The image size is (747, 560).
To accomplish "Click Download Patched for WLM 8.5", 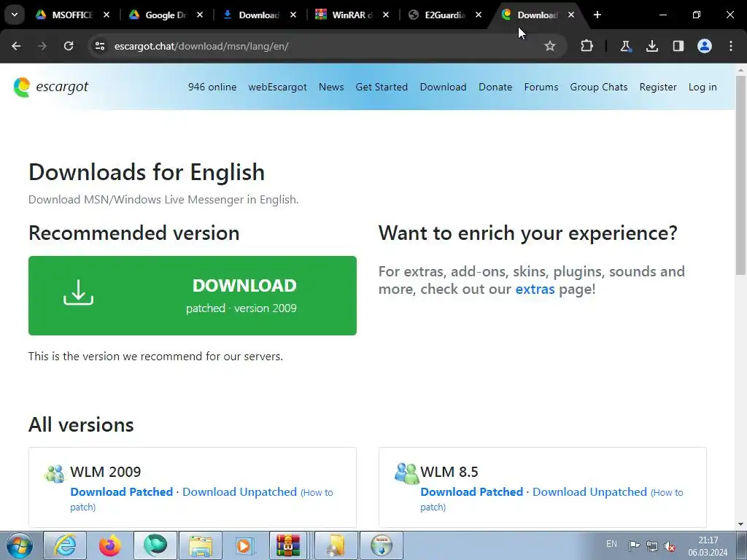I will 472,492.
